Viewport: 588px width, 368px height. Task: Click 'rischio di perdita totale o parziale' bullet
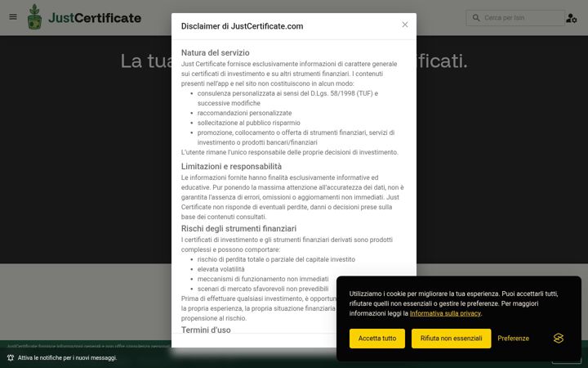tap(276, 259)
